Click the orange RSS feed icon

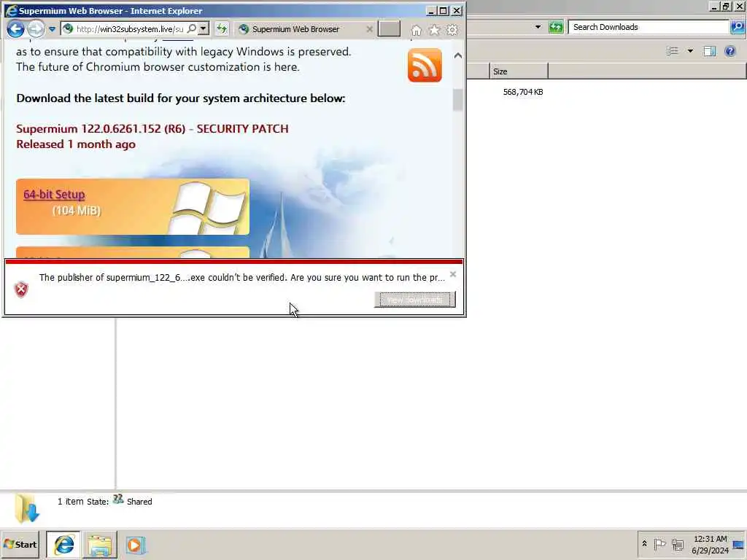425,65
